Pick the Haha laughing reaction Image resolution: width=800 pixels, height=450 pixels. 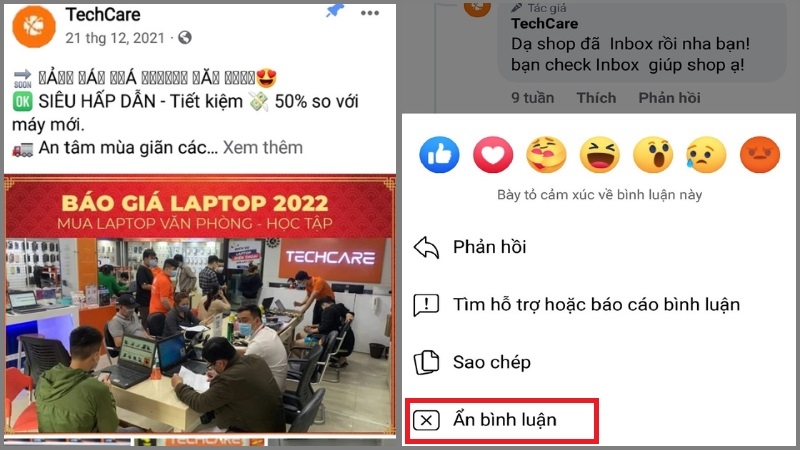pyautogui.click(x=599, y=155)
